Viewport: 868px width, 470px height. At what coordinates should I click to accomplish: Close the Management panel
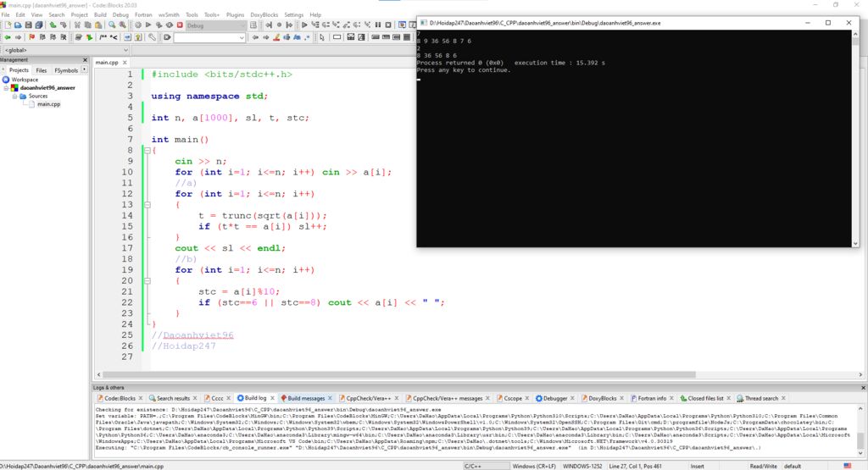pyautogui.click(x=85, y=60)
